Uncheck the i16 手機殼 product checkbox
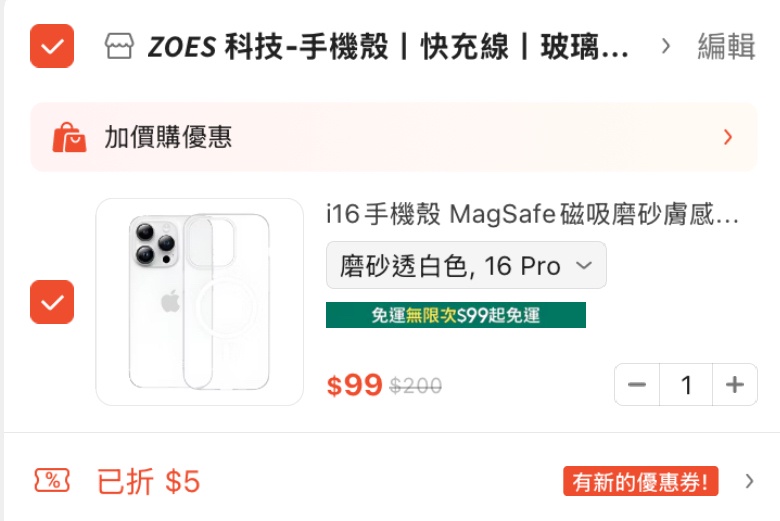Screen dimensions: 780x521 pyautogui.click(x=52, y=302)
